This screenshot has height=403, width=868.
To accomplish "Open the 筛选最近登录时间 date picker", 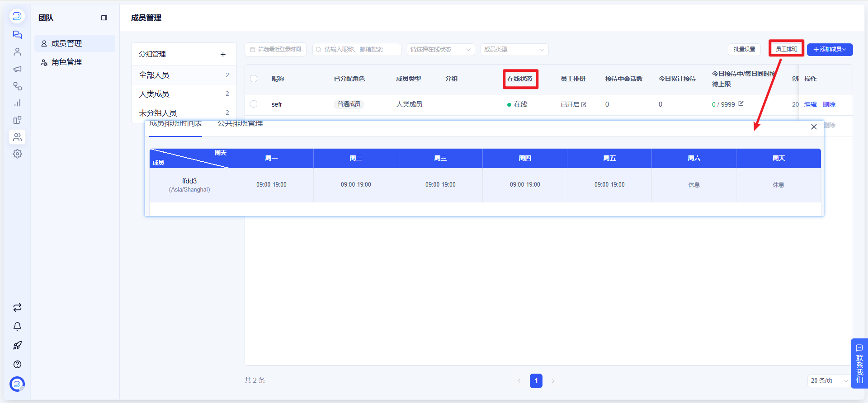I will pyautogui.click(x=275, y=49).
